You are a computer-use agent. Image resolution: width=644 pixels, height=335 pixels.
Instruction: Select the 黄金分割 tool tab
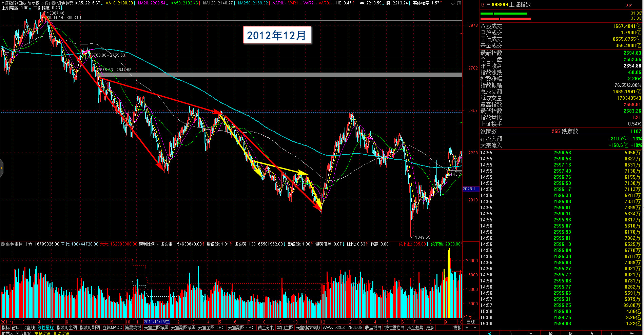coord(266,328)
